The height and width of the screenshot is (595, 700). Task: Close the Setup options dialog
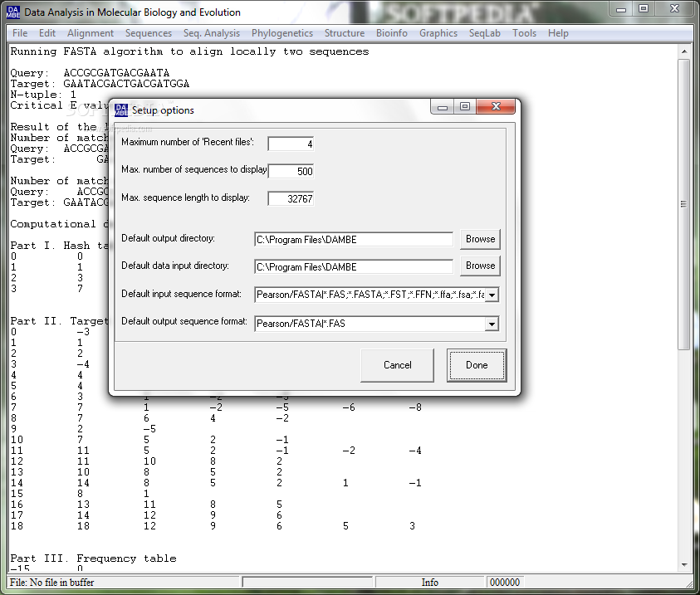click(x=496, y=106)
